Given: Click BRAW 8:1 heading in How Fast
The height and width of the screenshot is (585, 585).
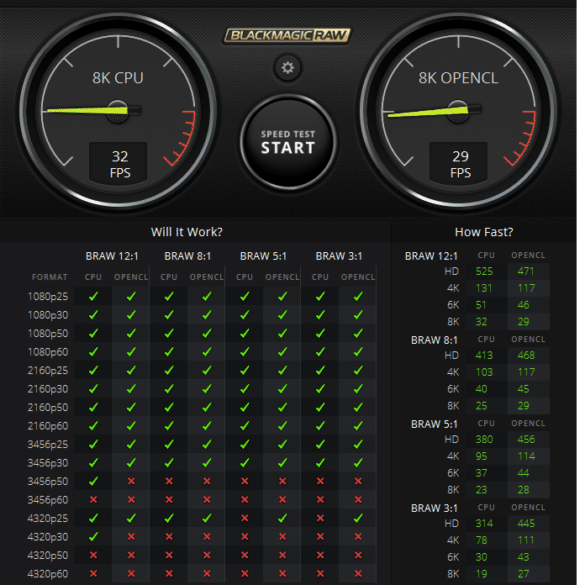Looking at the screenshot, I should tap(434, 340).
